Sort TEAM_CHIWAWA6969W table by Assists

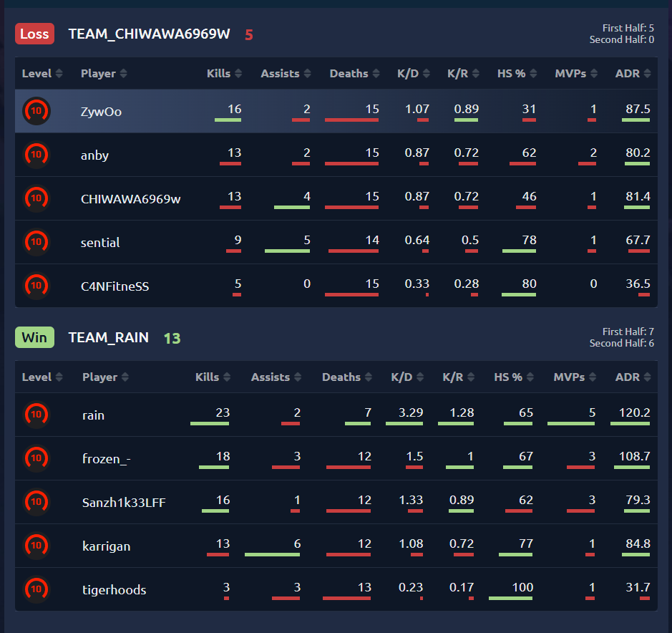(286, 73)
